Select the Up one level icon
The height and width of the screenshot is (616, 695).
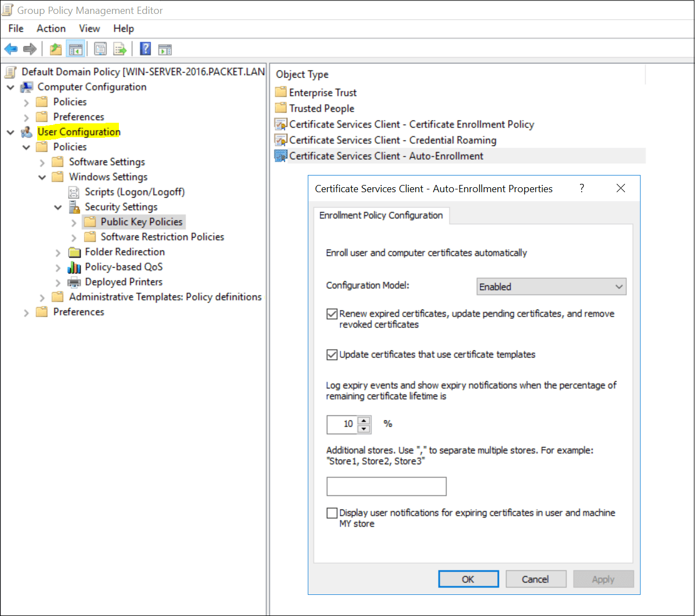click(x=56, y=49)
